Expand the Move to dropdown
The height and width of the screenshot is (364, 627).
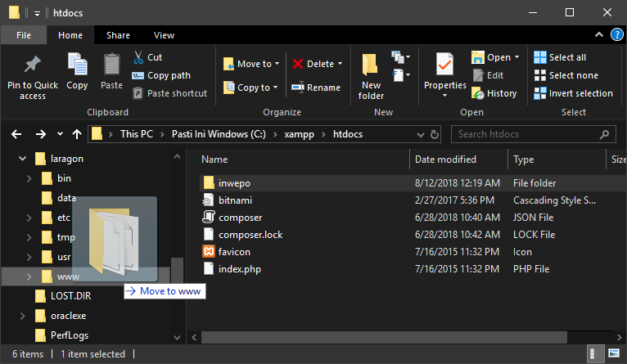277,64
